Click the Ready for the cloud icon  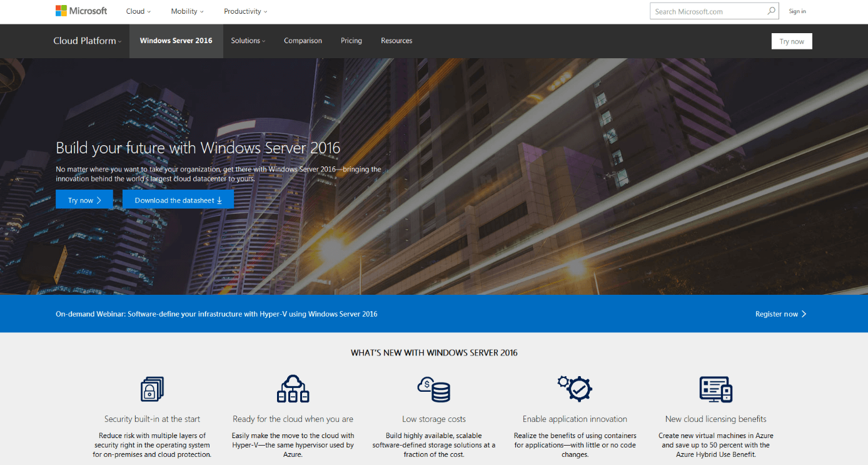(293, 389)
